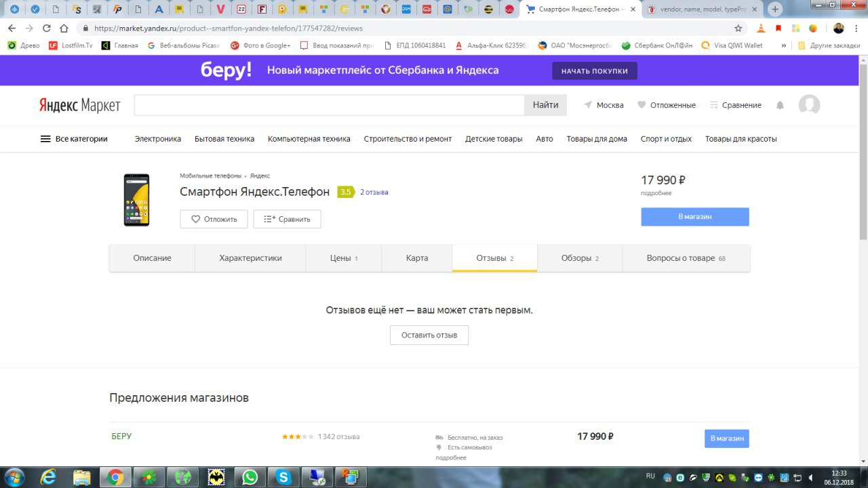
Task: Open the user profile avatar
Action: (x=809, y=105)
